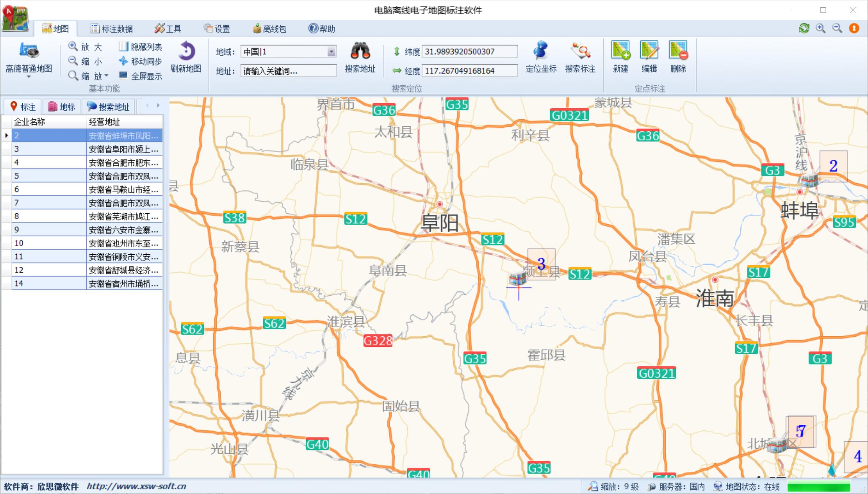Click the building marker icon near 颍上县
The image size is (868, 494).
(x=517, y=278)
